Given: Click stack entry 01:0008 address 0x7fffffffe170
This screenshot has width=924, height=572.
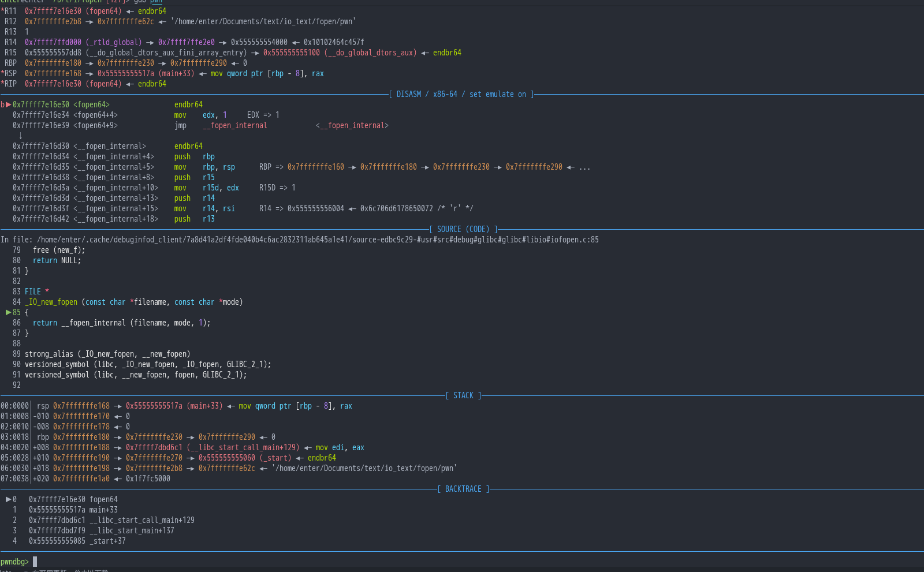Looking at the screenshot, I should (81, 416).
